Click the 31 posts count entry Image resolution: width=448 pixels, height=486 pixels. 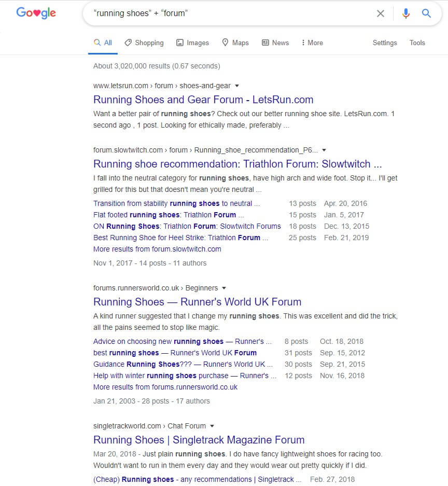coord(298,353)
